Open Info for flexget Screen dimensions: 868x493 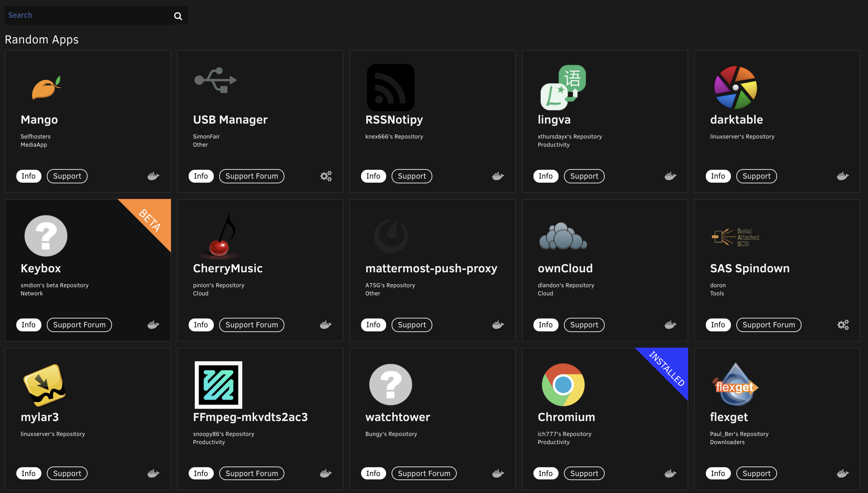(718, 473)
